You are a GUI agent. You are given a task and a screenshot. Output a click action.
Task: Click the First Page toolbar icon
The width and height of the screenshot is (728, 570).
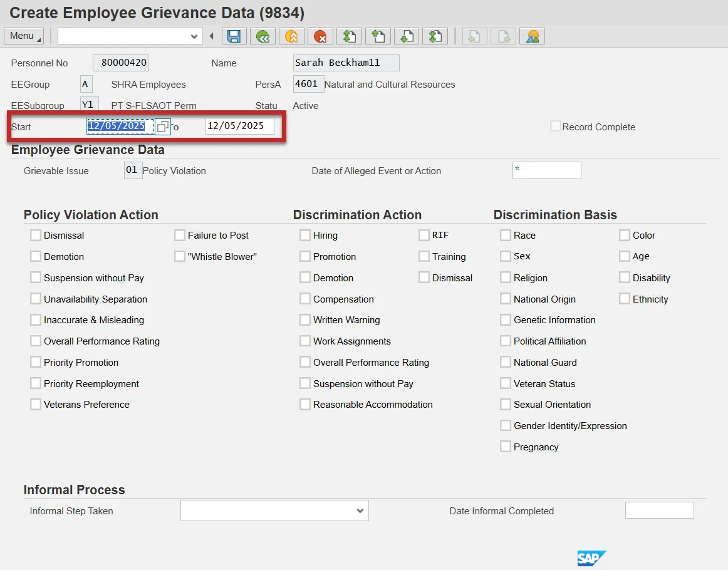pyautogui.click(x=349, y=36)
